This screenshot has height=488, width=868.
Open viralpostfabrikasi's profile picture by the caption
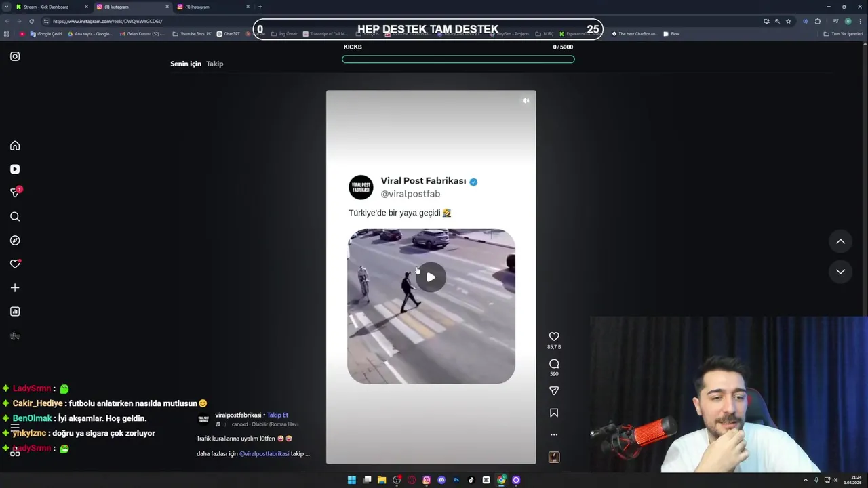point(203,419)
